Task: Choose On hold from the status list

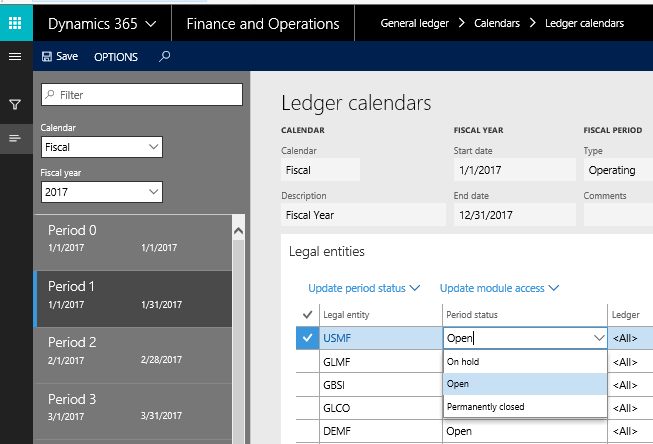Action: coord(525,362)
